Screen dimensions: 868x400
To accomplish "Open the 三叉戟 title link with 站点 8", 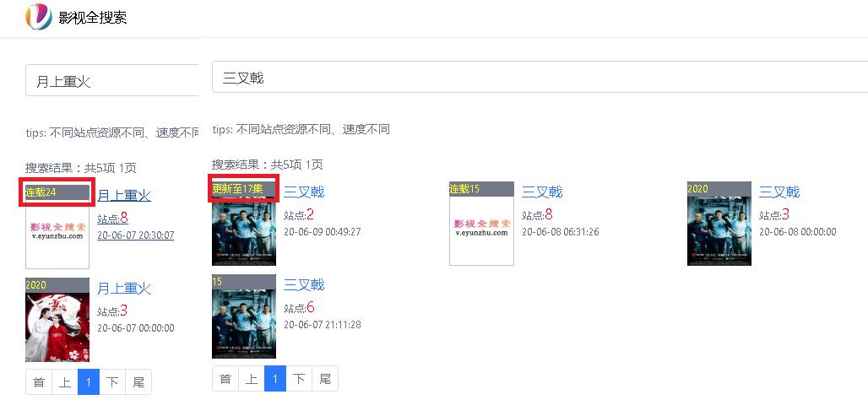I will point(542,192).
